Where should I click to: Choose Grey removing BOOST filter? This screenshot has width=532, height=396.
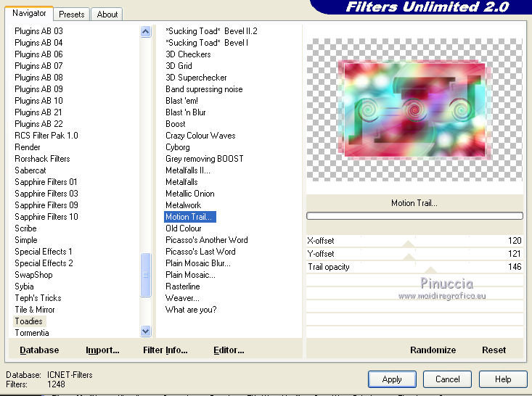click(205, 159)
